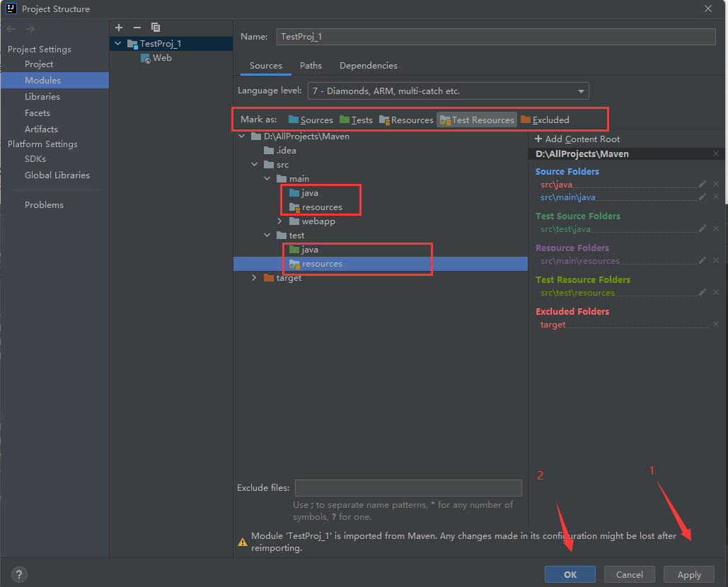Click the module Name field
This screenshot has height=587, width=728.
click(496, 37)
